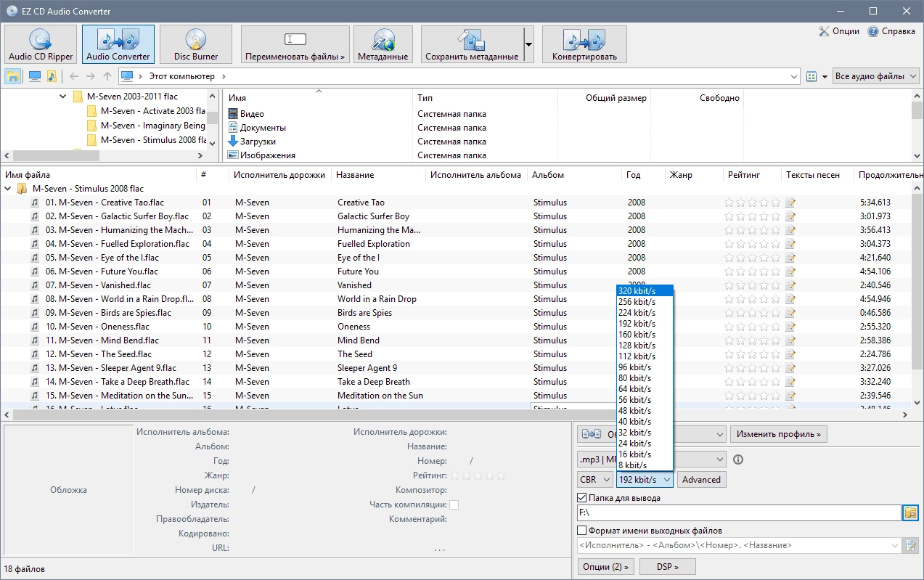Image resolution: width=924 pixels, height=580 pixels.
Task: Collapse the M-Seven 2003-2011 flac folder
Action: point(63,97)
